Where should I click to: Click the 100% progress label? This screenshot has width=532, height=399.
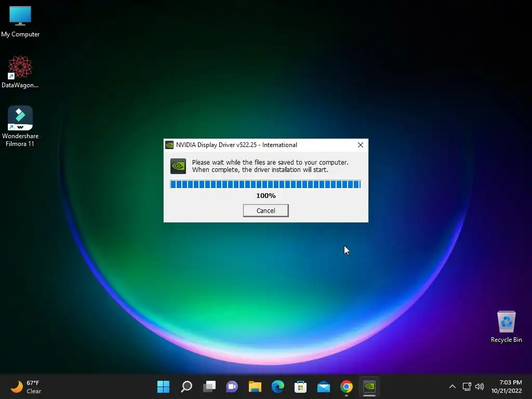pyautogui.click(x=265, y=196)
